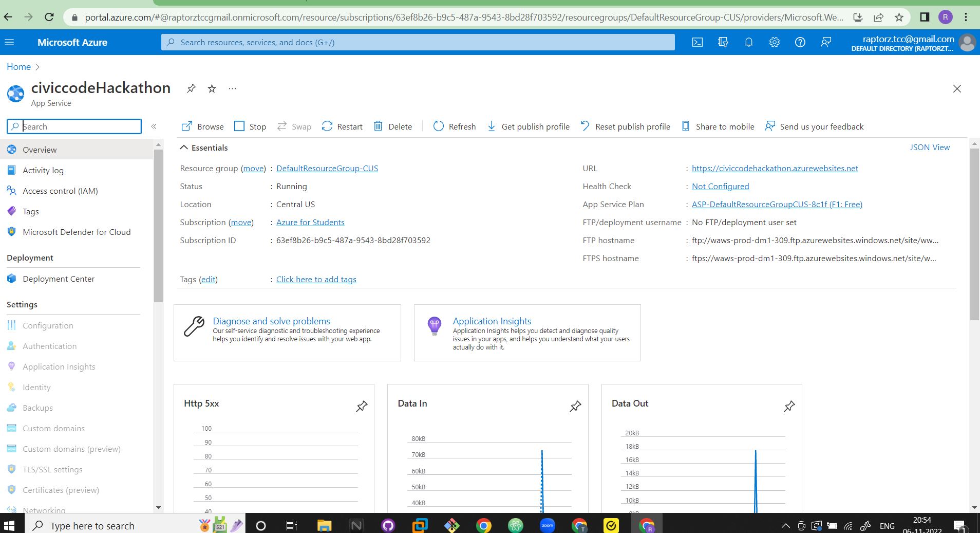Open JSON View
The height and width of the screenshot is (533, 980).
pos(930,147)
